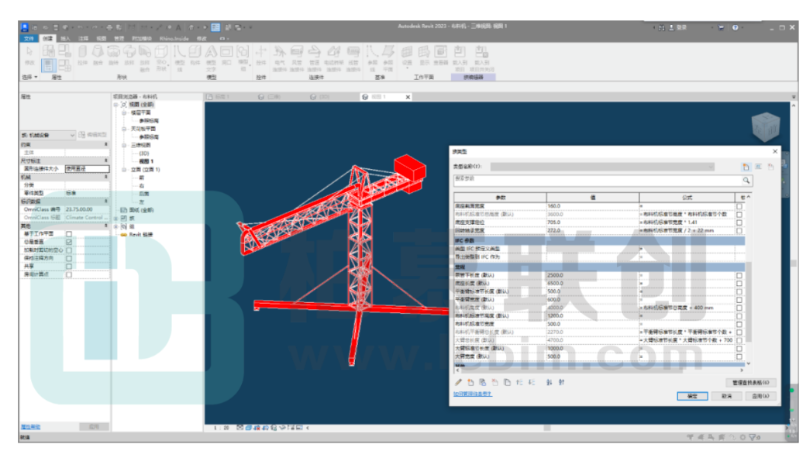Click the Electrical Connector (电气连接件) icon
Viewport: 806px width, 461px height.
tap(279, 52)
